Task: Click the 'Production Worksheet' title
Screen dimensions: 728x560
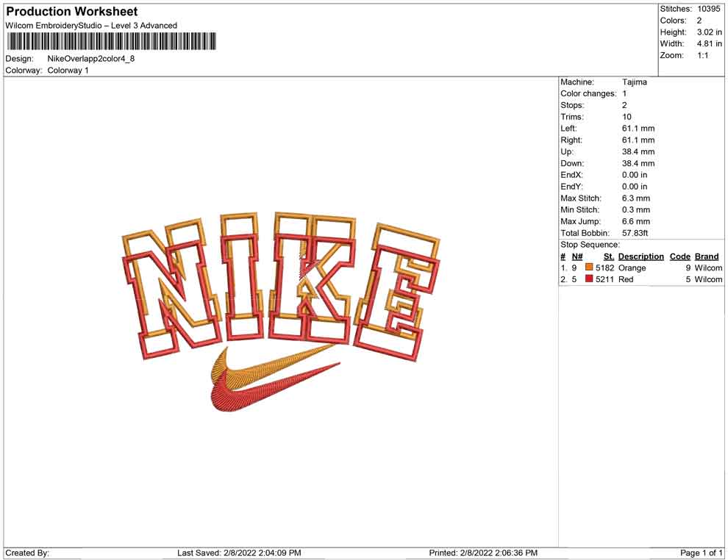Action: 72,12
